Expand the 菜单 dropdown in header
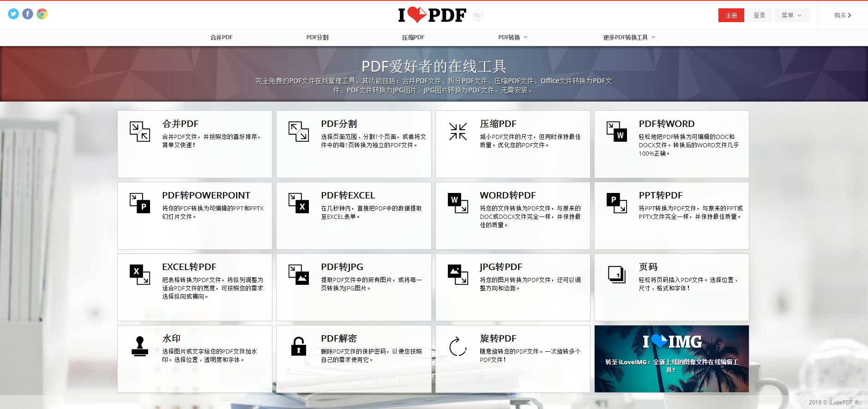The height and width of the screenshot is (409, 868). coord(792,15)
